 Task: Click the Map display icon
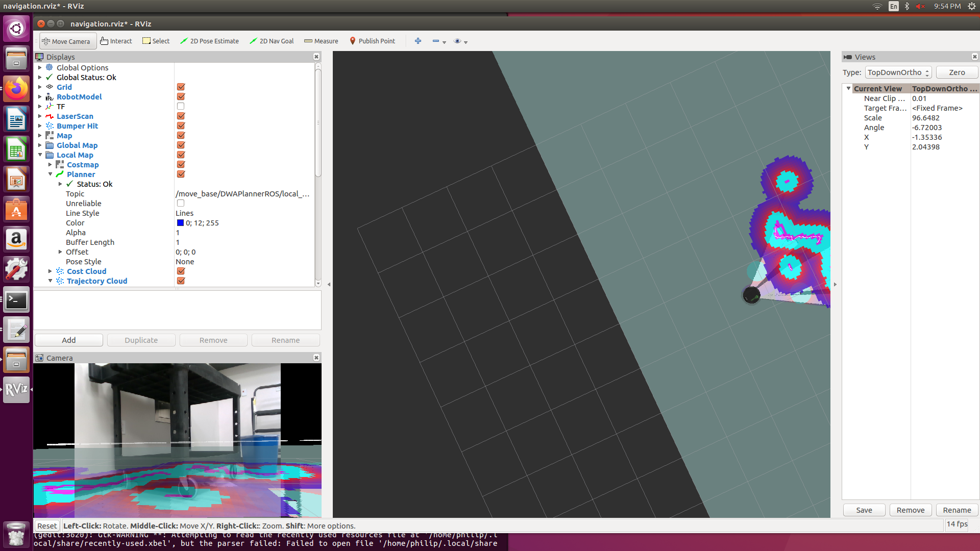click(x=50, y=136)
